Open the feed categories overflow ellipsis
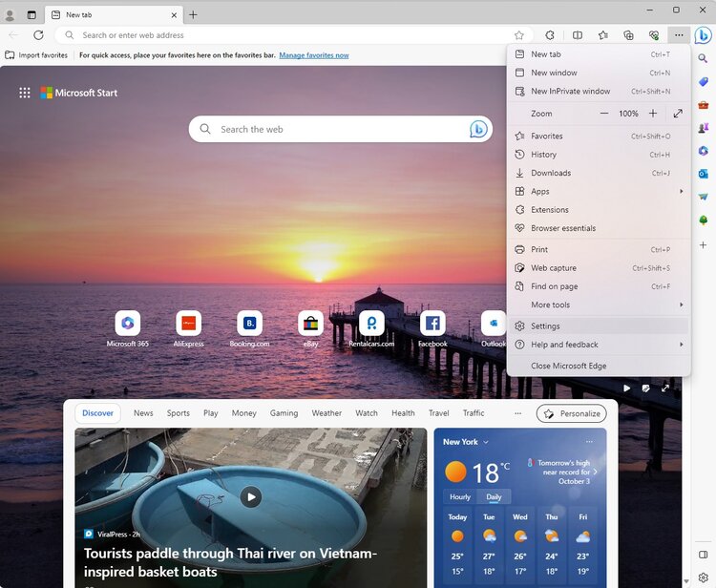 coord(517,413)
